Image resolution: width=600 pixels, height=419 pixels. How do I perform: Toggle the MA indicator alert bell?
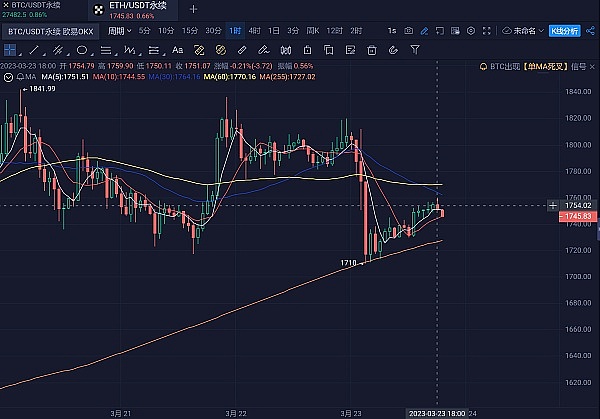[20, 77]
